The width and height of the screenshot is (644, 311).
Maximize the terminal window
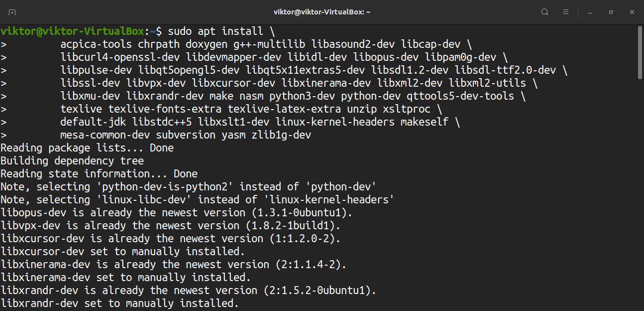611,12
